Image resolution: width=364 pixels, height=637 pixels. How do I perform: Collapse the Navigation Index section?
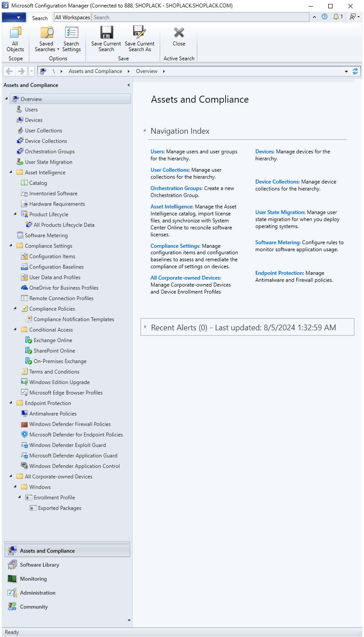pos(144,131)
